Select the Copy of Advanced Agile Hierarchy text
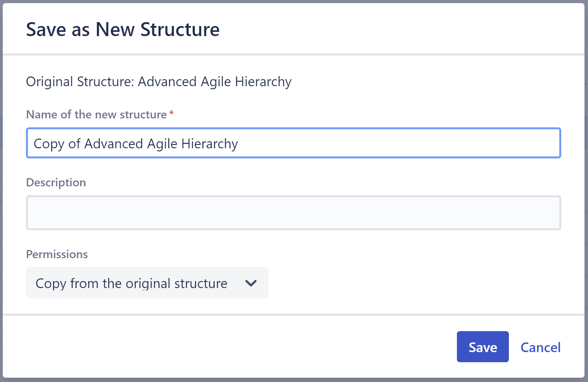Screen dimensions: 588x382 [135, 143]
